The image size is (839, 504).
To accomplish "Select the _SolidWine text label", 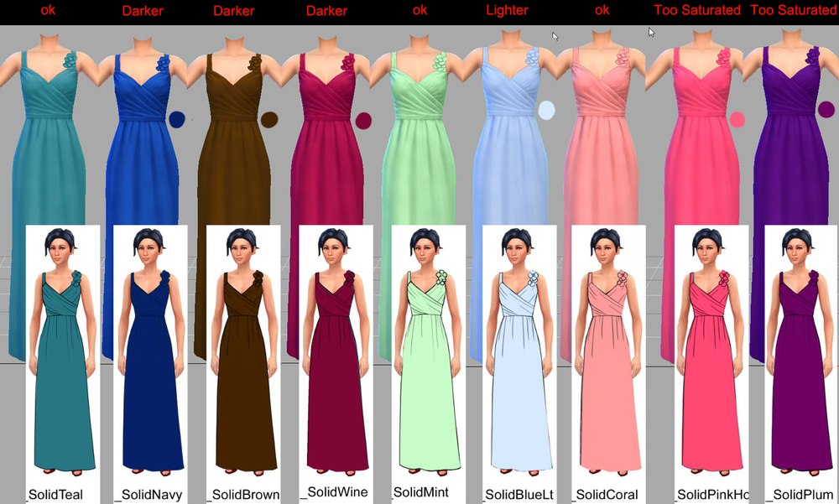I will click(x=334, y=491).
